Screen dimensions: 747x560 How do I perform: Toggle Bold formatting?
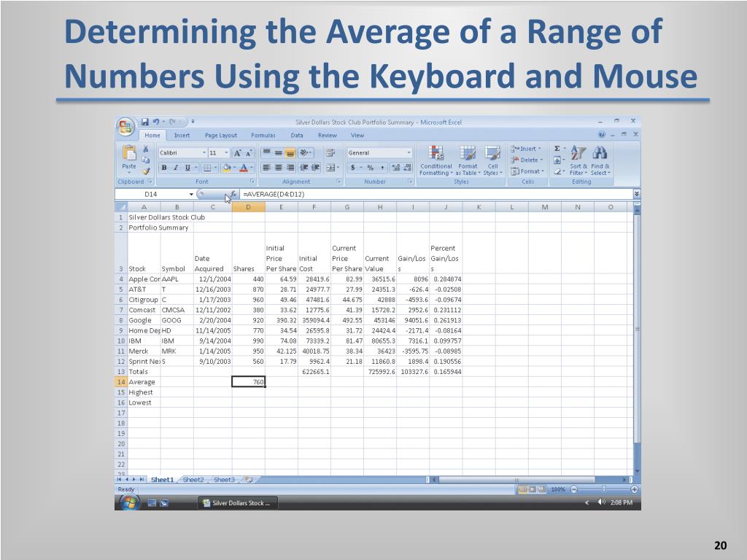(x=164, y=168)
